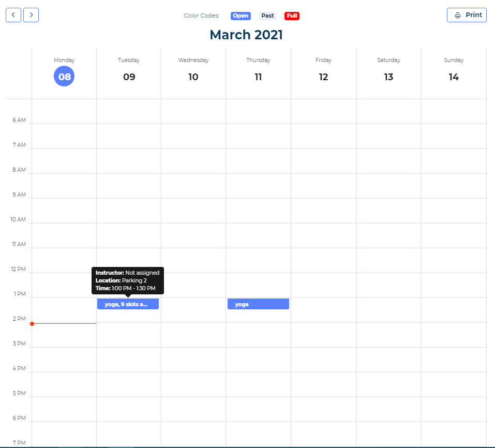
Task: Go to the next week with right chevron
Action: tap(31, 15)
